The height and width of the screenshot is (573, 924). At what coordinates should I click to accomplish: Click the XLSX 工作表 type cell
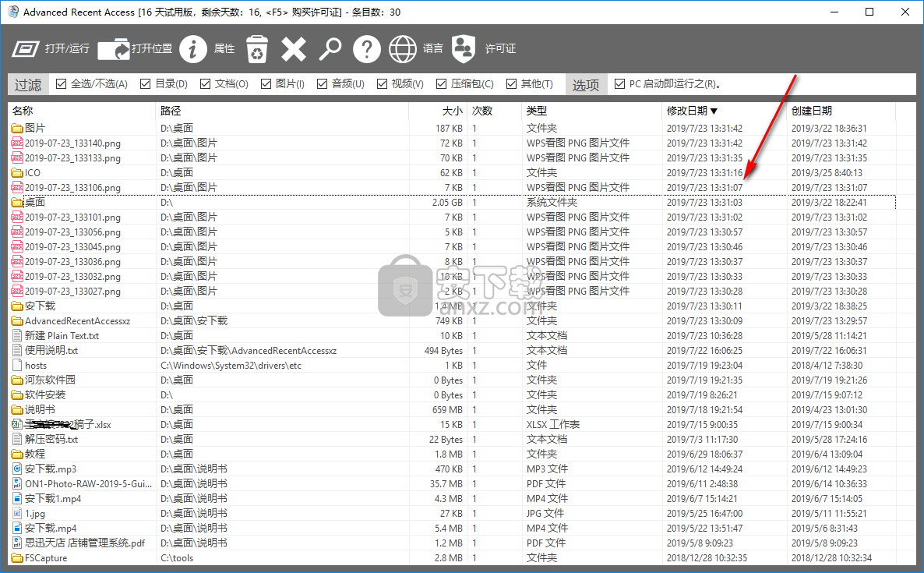[x=553, y=424]
